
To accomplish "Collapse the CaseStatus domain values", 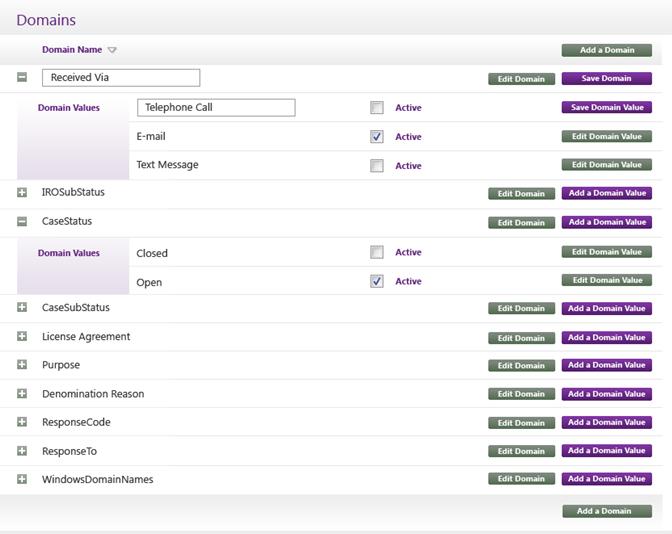I will (x=22, y=221).
